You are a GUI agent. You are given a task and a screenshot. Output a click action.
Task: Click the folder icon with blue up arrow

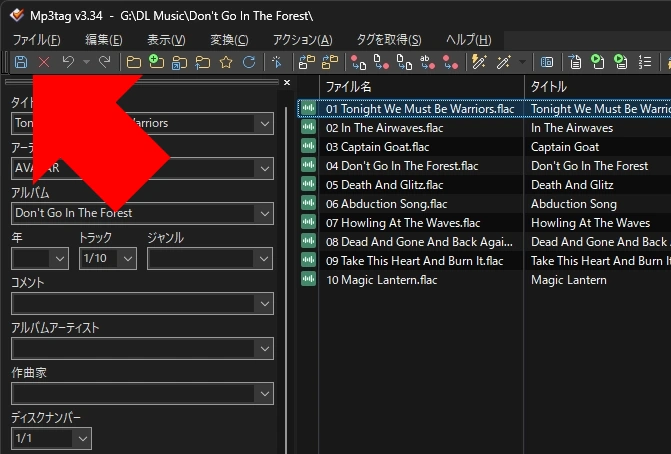point(202,62)
